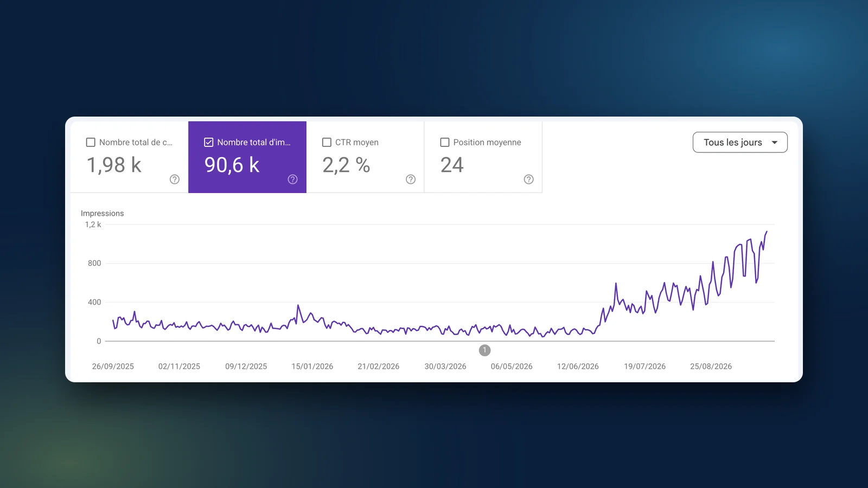Click the Impressions axis title
868x488 pixels.
(x=103, y=213)
